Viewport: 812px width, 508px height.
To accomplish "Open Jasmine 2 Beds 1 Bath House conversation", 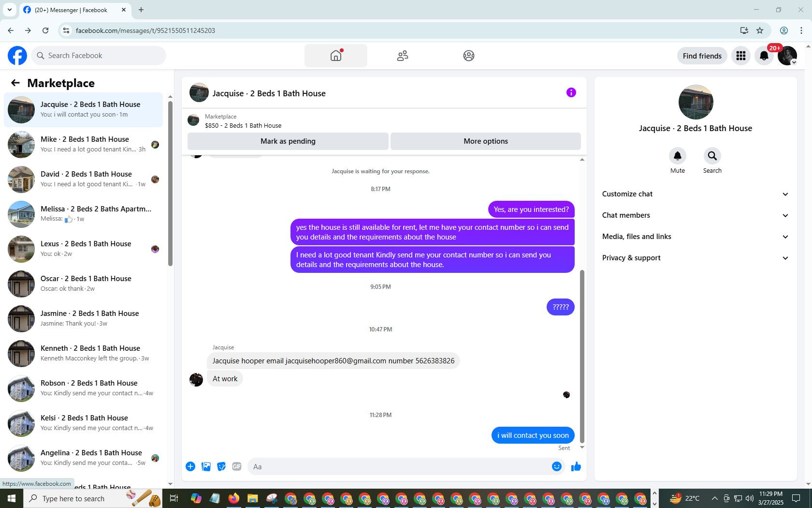I will (83, 319).
